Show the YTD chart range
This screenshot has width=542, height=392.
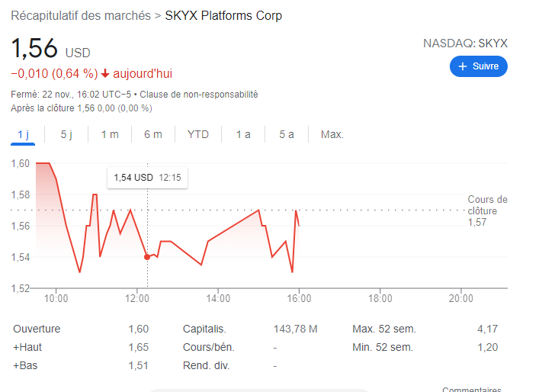click(x=198, y=134)
